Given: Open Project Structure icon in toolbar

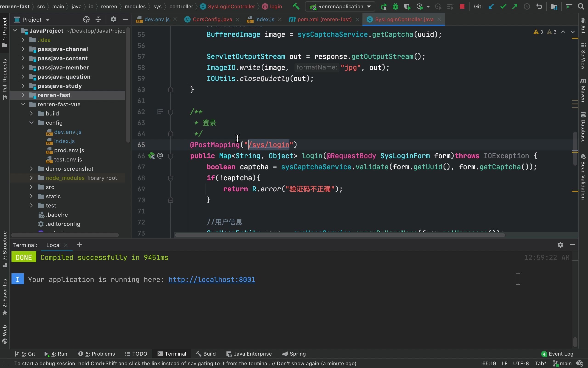Looking at the screenshot, I should 554,7.
